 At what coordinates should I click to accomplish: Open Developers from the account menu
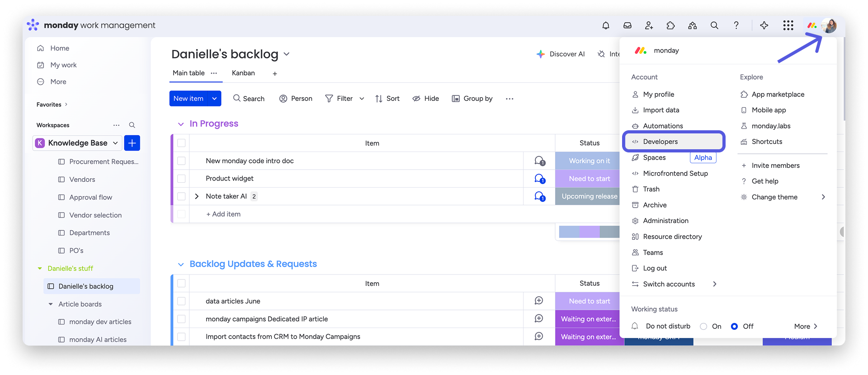(x=674, y=142)
